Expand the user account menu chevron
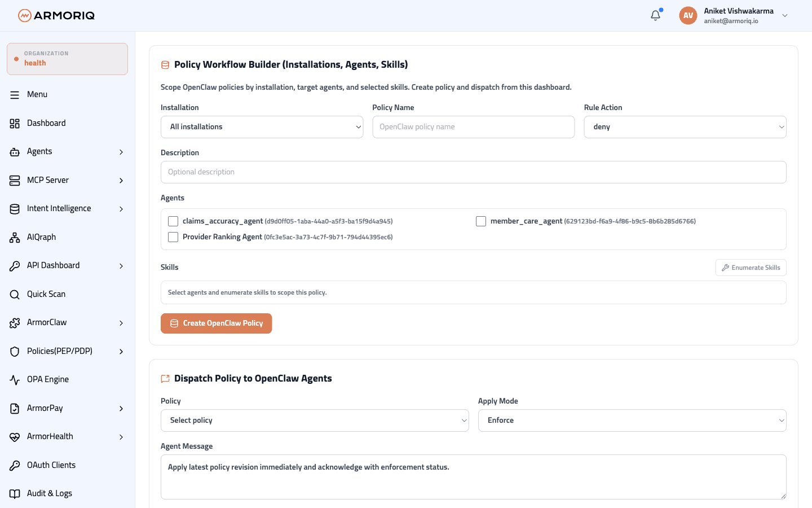812x508 pixels. coord(785,16)
